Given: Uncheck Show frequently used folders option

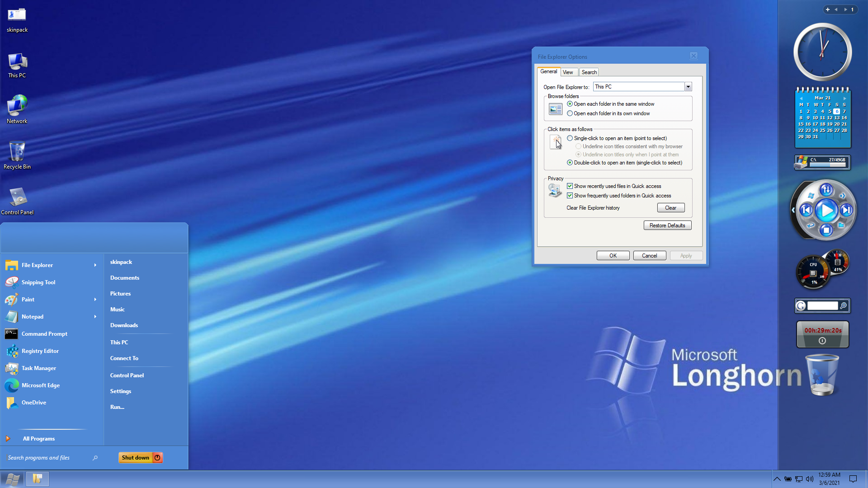Looking at the screenshot, I should (570, 196).
